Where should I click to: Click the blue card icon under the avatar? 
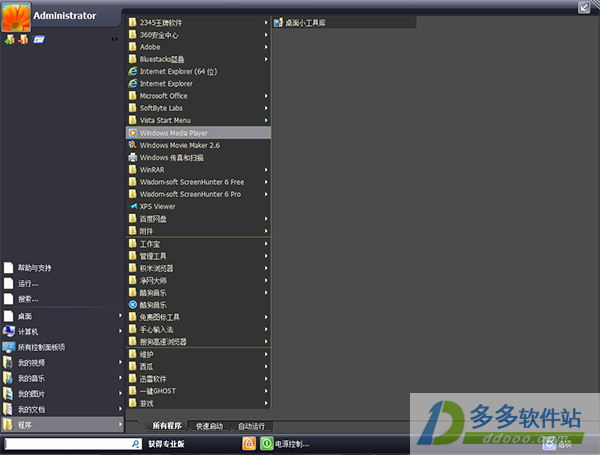pyautogui.click(x=39, y=39)
